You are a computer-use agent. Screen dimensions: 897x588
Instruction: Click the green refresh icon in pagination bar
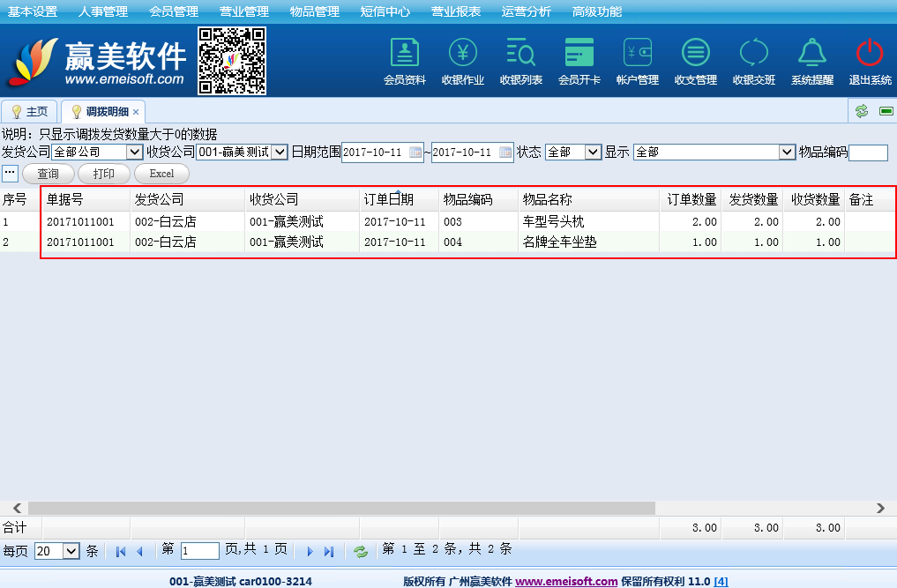click(x=360, y=552)
